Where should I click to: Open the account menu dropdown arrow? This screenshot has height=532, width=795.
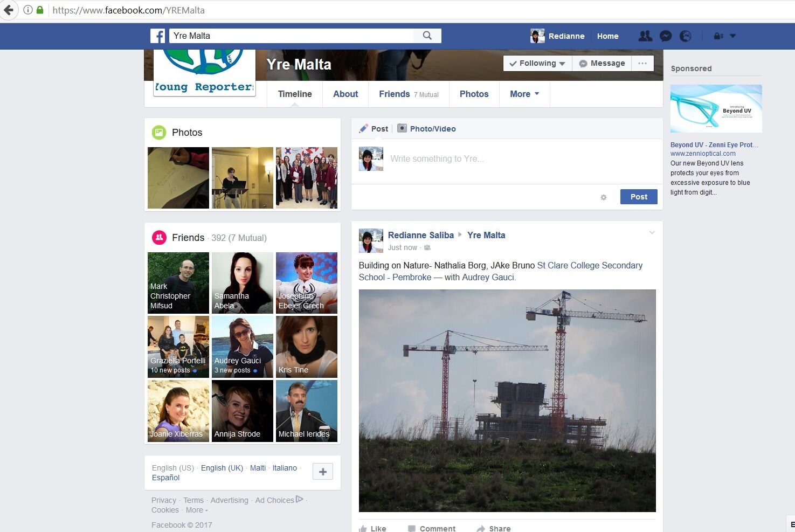tap(733, 36)
